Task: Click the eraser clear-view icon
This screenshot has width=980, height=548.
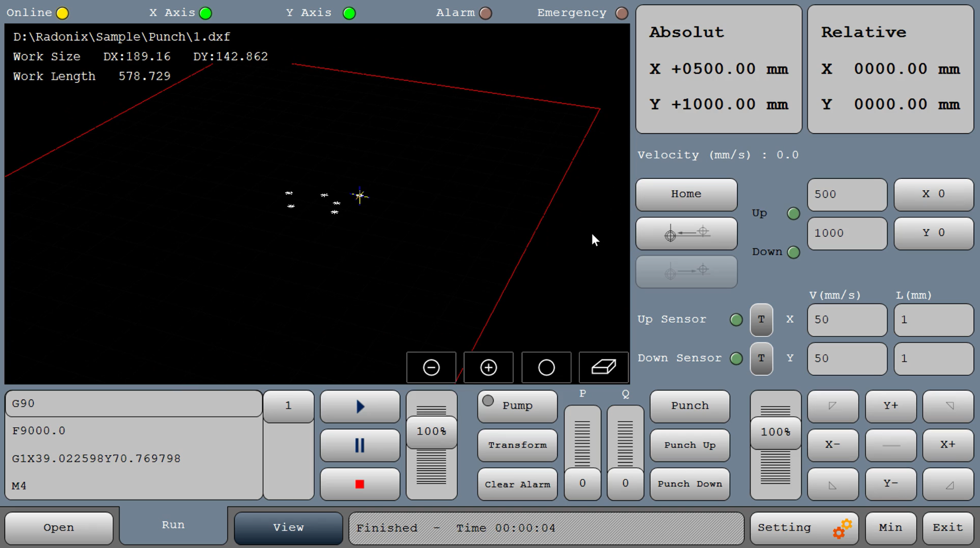Action: click(x=604, y=367)
